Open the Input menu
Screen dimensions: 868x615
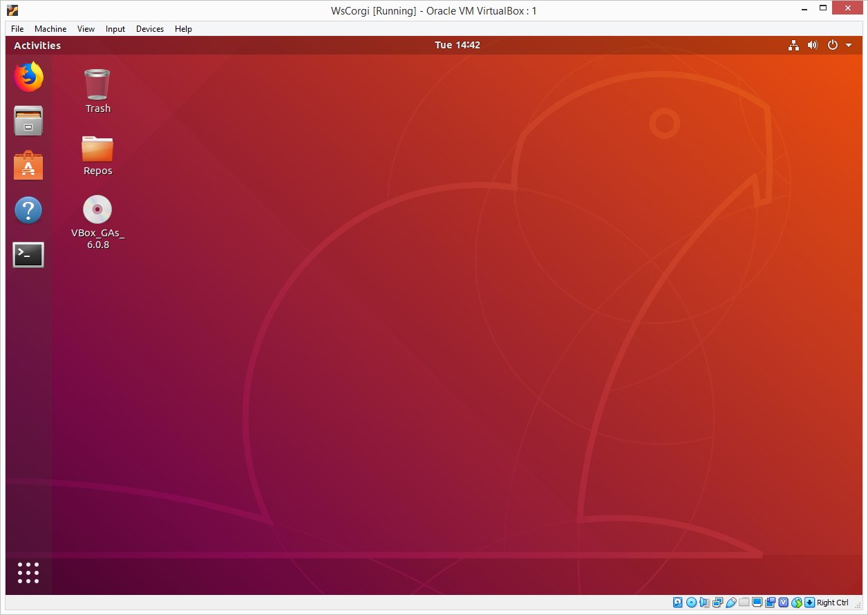tap(115, 28)
